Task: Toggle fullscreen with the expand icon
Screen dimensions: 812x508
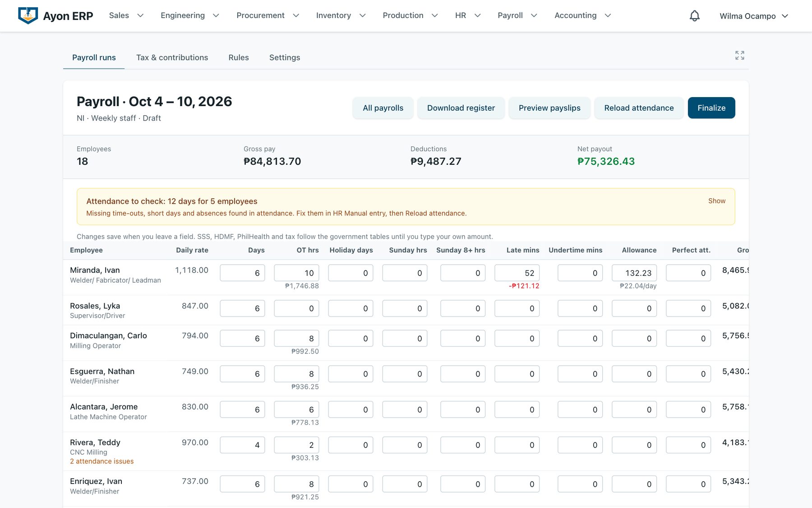Action: 740,56
